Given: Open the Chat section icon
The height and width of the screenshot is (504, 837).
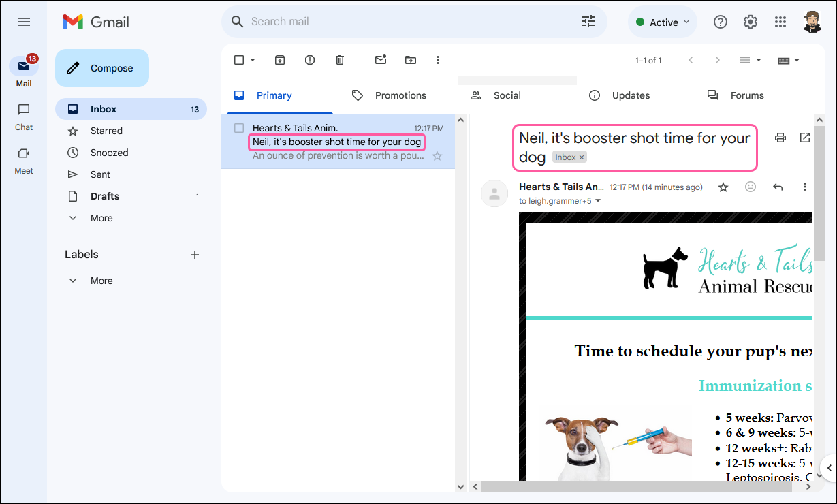Looking at the screenshot, I should point(24,110).
